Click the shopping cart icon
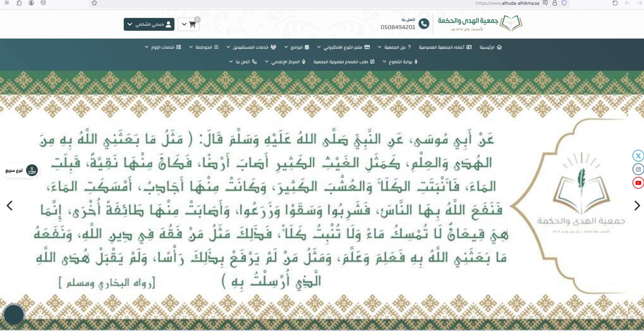The height and width of the screenshot is (331, 644). coord(193,24)
